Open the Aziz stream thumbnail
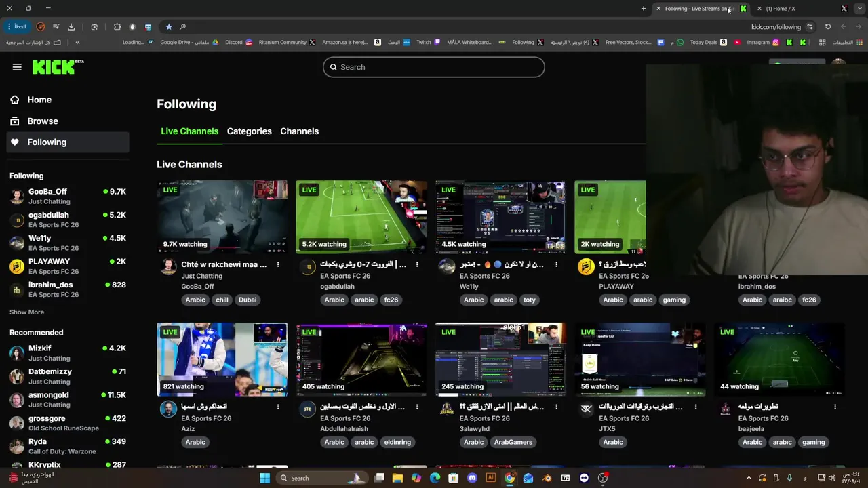The height and width of the screenshot is (488, 868). [222, 359]
